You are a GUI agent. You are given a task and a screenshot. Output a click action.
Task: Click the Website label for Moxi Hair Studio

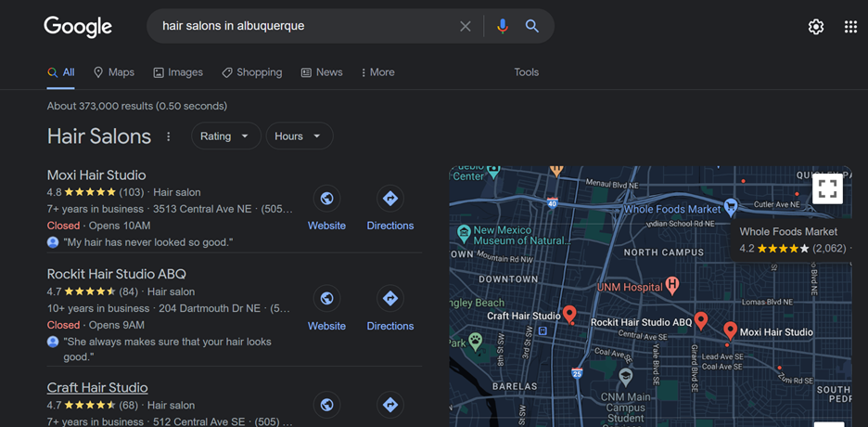click(326, 226)
